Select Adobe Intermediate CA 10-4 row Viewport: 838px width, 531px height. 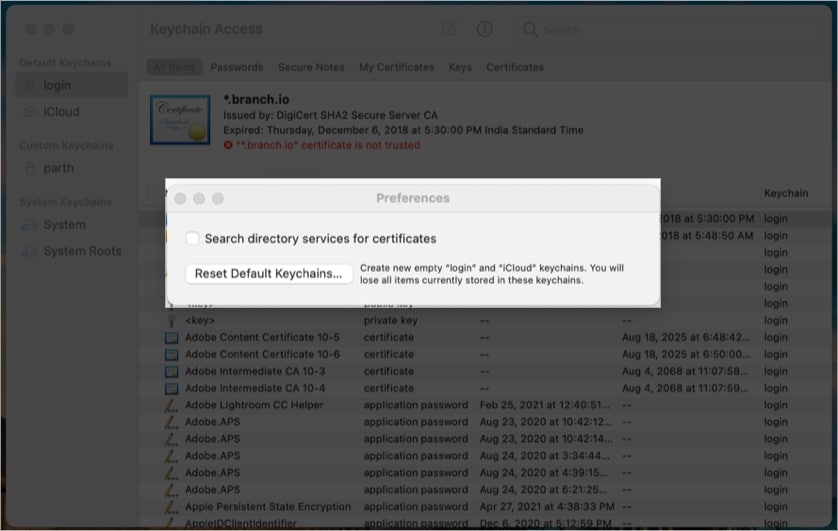pyautogui.click(x=486, y=388)
